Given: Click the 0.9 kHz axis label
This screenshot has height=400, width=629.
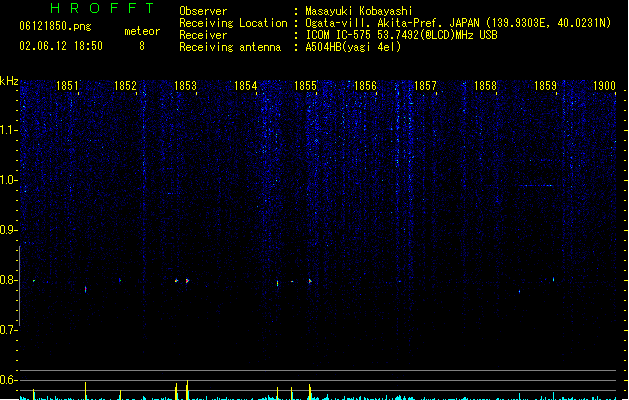Looking at the screenshot, I should coord(8,230).
